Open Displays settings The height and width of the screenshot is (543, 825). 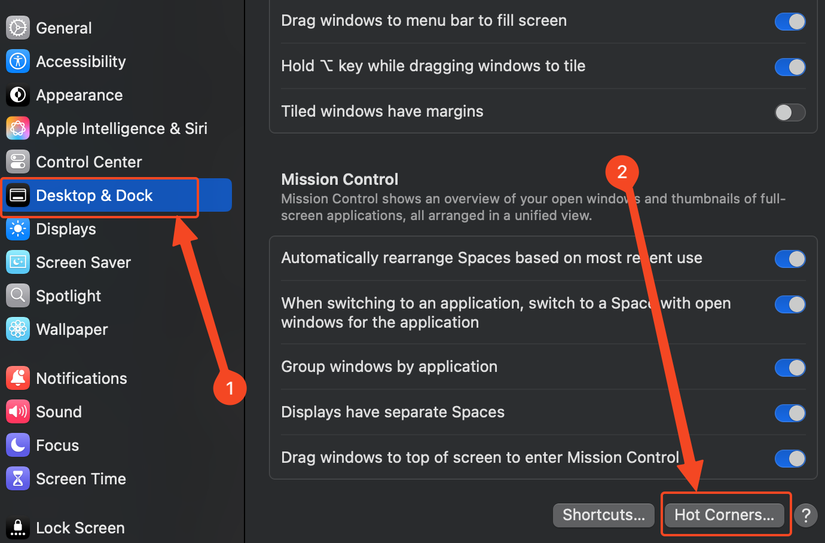point(117,229)
